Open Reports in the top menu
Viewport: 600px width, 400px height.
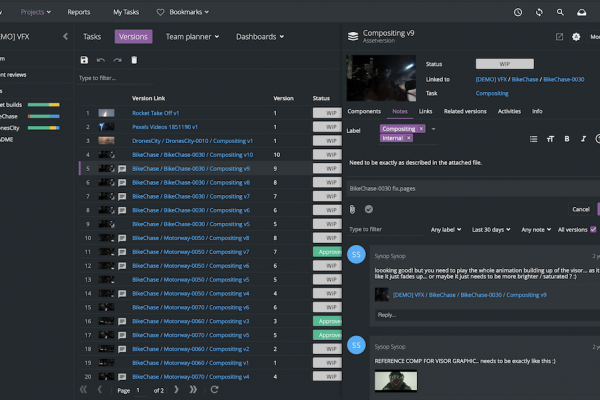(x=79, y=12)
